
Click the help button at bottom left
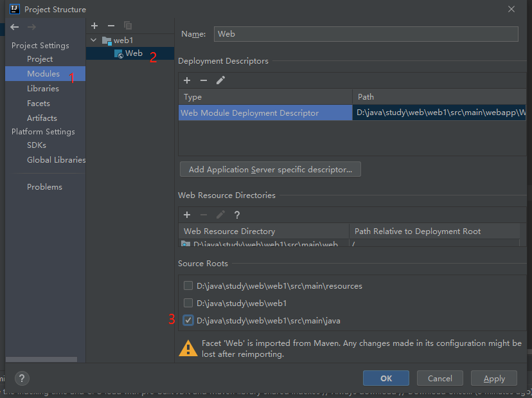(x=22, y=378)
